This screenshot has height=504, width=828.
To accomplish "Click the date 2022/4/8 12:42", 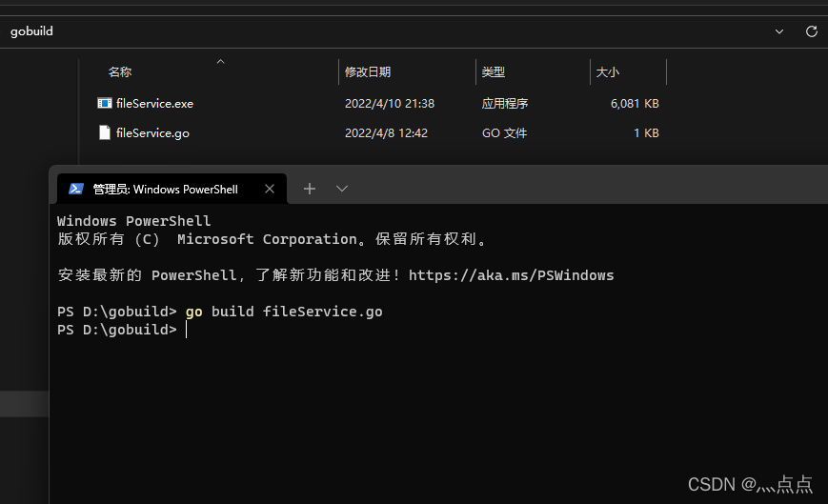I will click(x=386, y=133).
